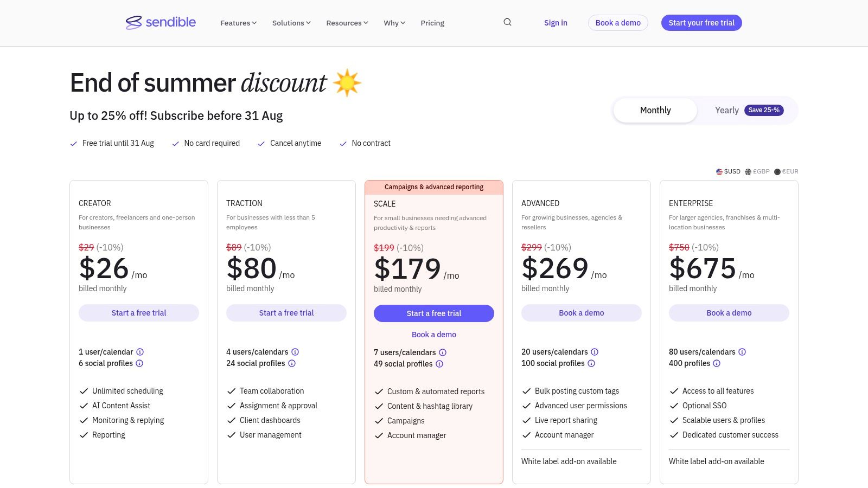Screen dimensions: 868x488
Task: Expand the Features dropdown menu
Action: tap(238, 23)
